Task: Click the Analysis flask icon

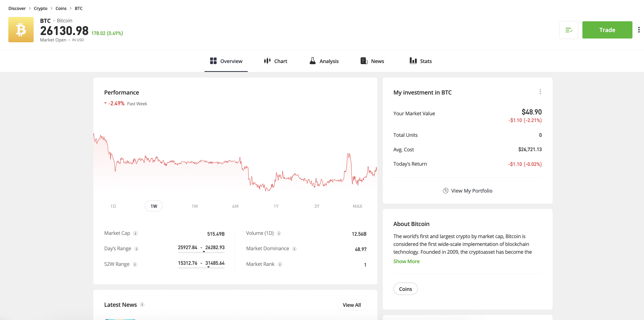Action: [312, 61]
